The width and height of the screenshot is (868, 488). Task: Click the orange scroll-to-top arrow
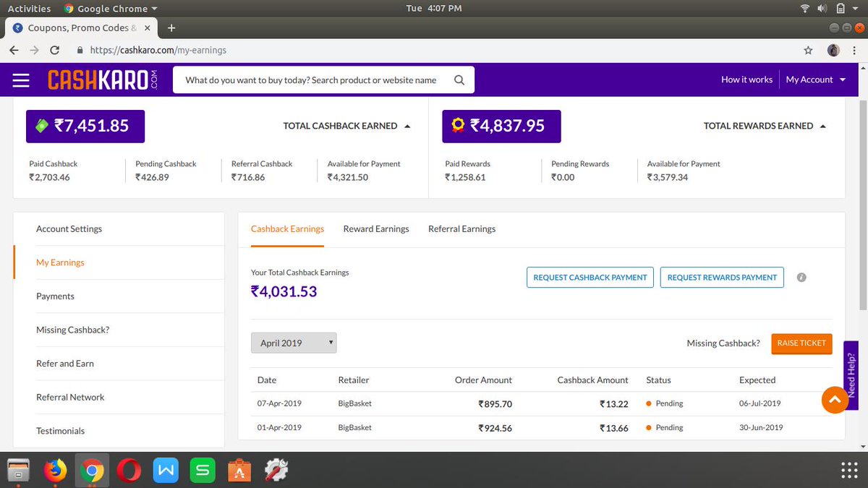(x=835, y=399)
